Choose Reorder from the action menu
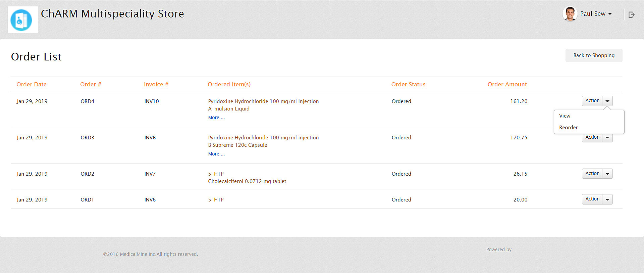The image size is (644, 273). 568,128
